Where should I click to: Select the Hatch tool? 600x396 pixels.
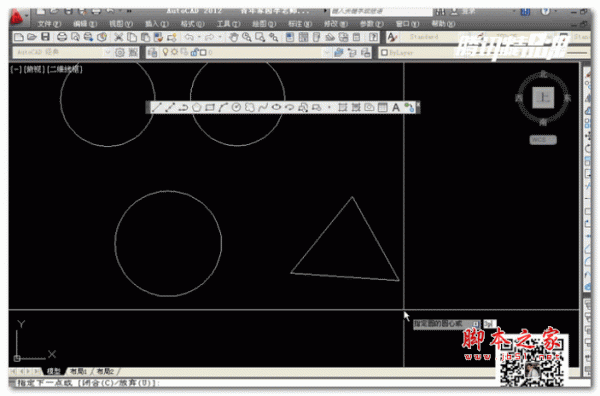pos(342,108)
